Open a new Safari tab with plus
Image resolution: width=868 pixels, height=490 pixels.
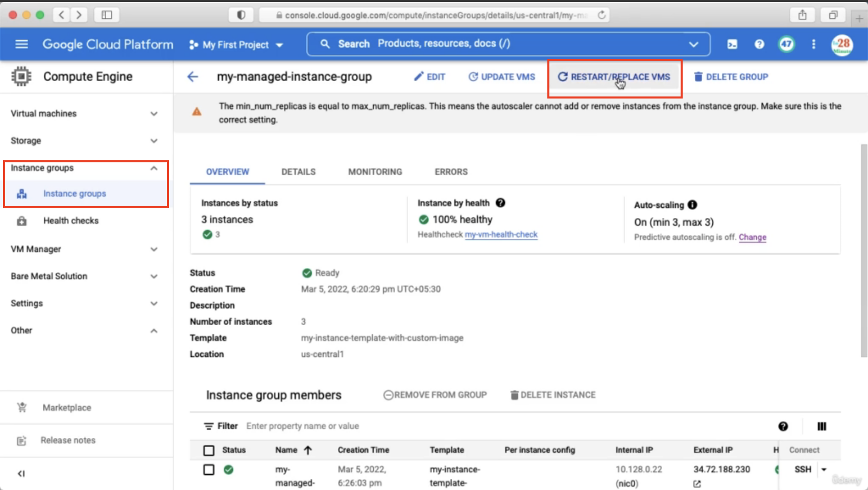point(859,18)
